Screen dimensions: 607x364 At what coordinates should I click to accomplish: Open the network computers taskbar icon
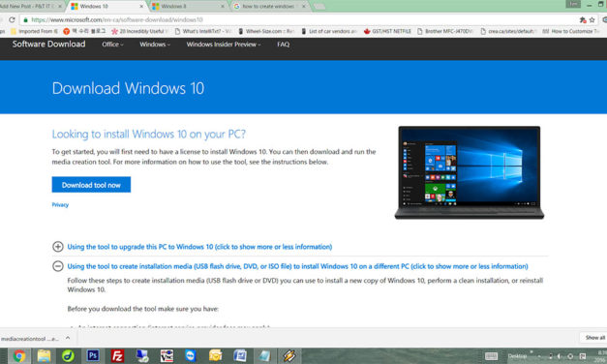(142, 355)
